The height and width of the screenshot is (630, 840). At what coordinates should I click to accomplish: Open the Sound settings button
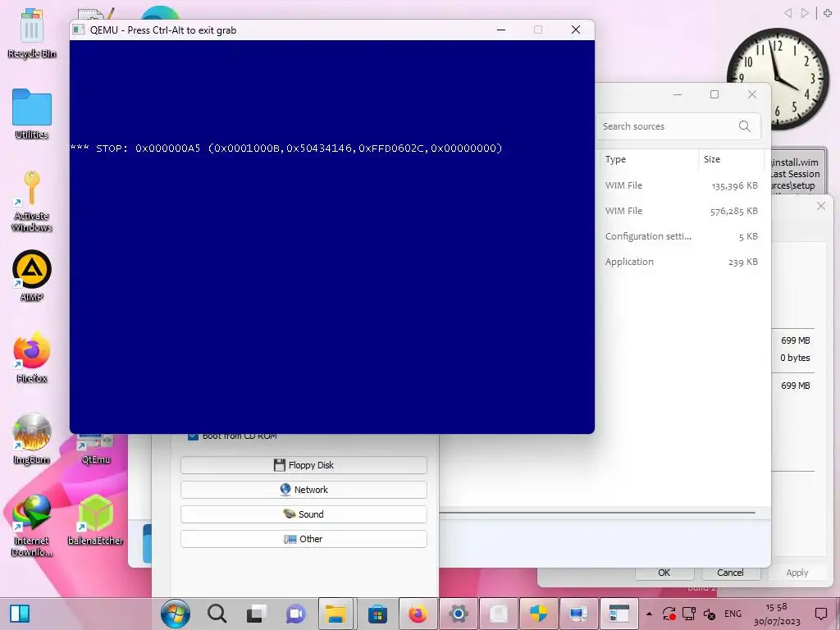click(304, 514)
